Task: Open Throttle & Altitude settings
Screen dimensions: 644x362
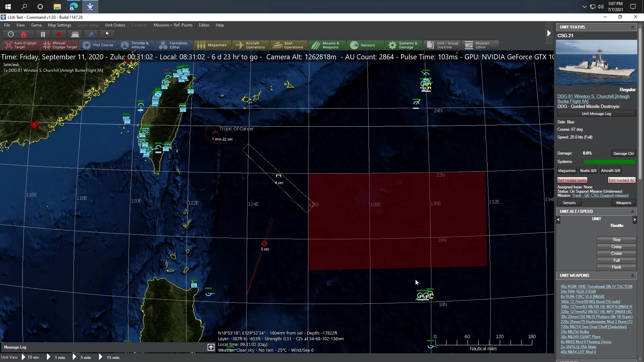Action: [136, 45]
